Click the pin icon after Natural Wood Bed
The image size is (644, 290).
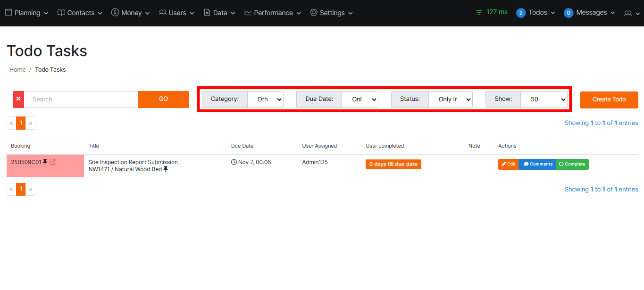166,169
